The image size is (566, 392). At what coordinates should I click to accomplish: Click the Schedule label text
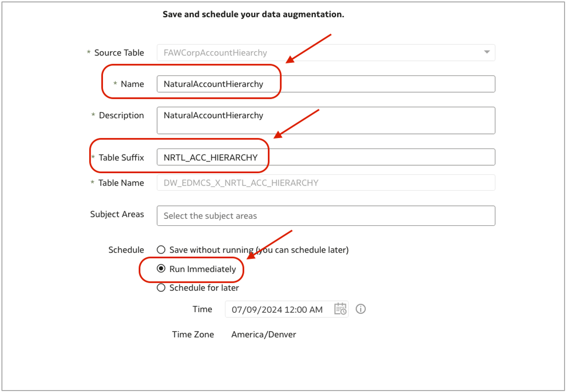[126, 250]
